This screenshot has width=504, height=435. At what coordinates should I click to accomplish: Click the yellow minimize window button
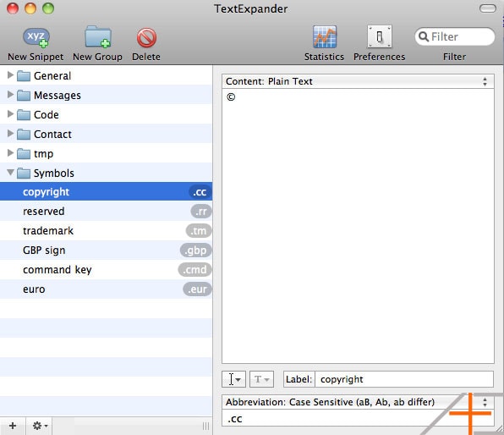click(x=30, y=8)
